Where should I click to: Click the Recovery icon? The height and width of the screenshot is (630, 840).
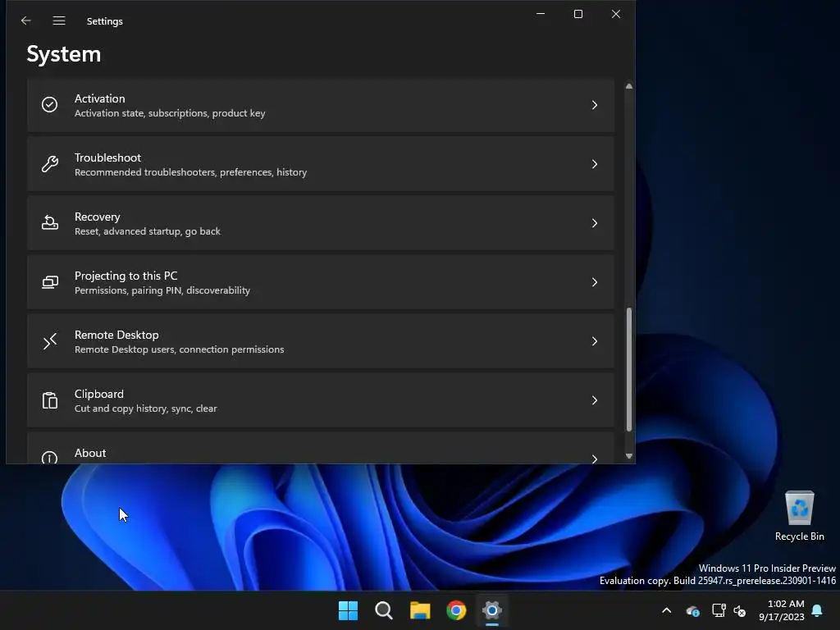[50, 222]
